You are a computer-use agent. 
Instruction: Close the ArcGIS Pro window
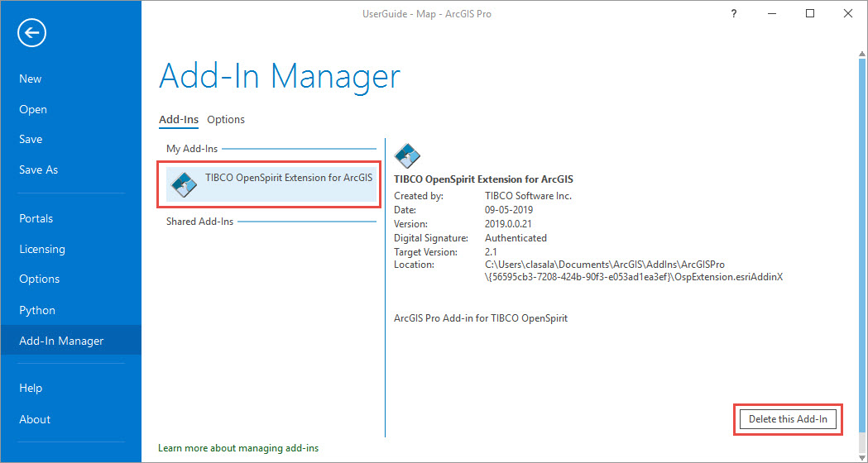click(847, 14)
